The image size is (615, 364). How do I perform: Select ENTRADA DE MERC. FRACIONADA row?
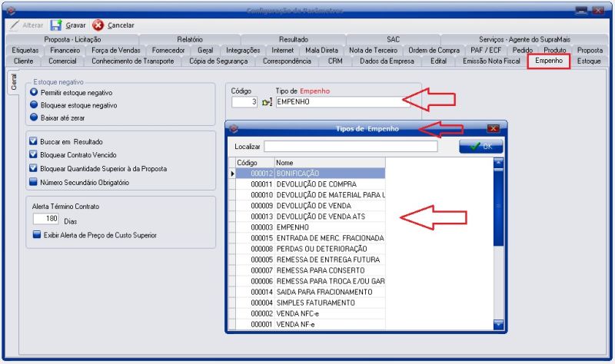[x=311, y=238]
